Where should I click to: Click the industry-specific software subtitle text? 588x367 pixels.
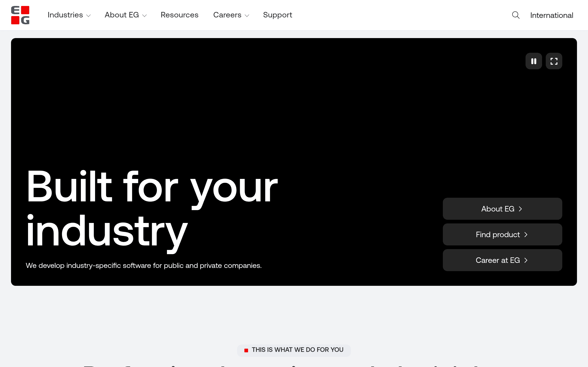tap(144, 266)
